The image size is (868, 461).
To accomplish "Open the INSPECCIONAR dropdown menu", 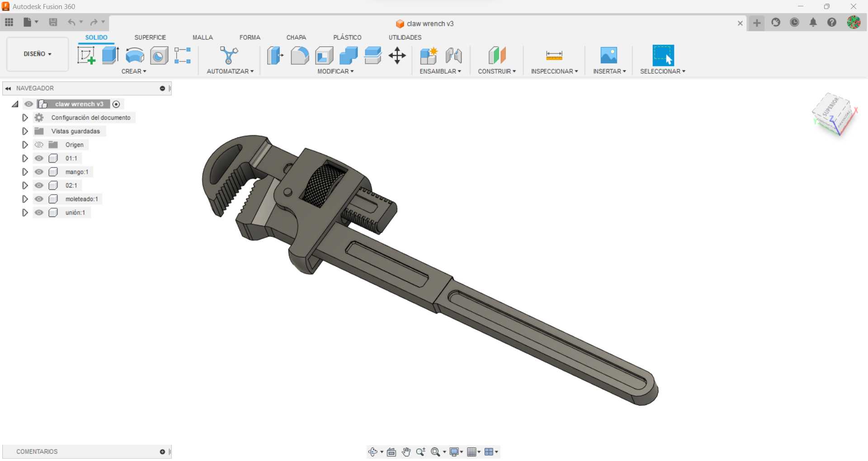I will pos(554,71).
